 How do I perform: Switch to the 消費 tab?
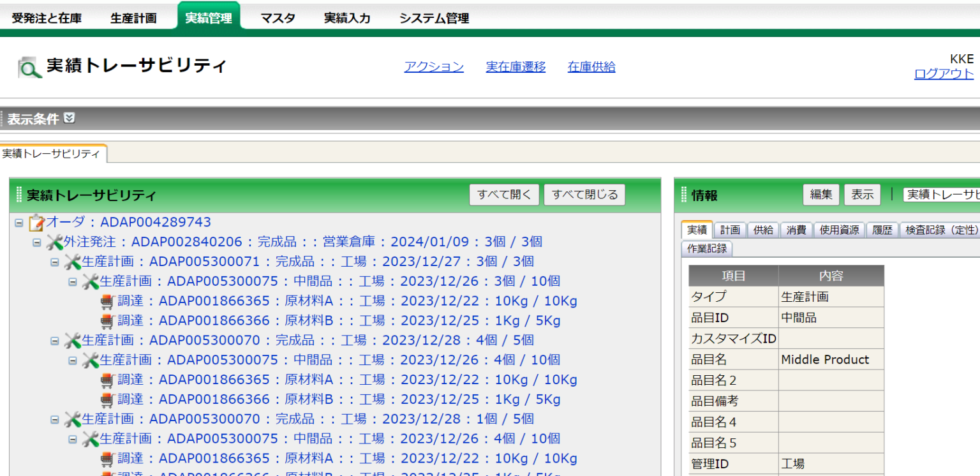[x=796, y=230]
